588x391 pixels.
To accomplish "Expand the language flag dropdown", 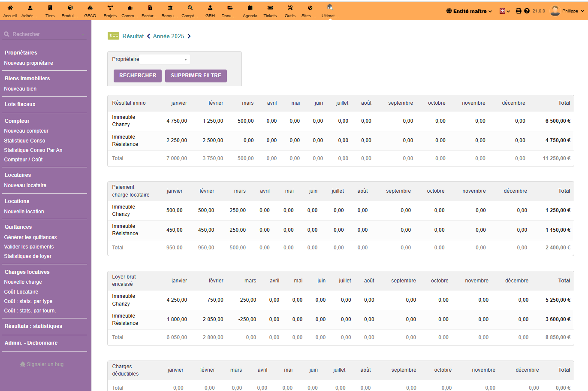I will point(505,11).
